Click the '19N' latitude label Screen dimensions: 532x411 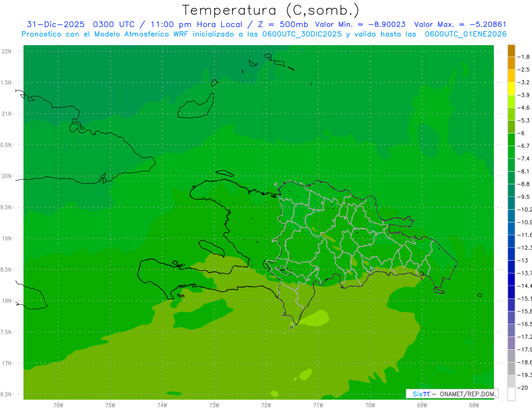coord(7,238)
